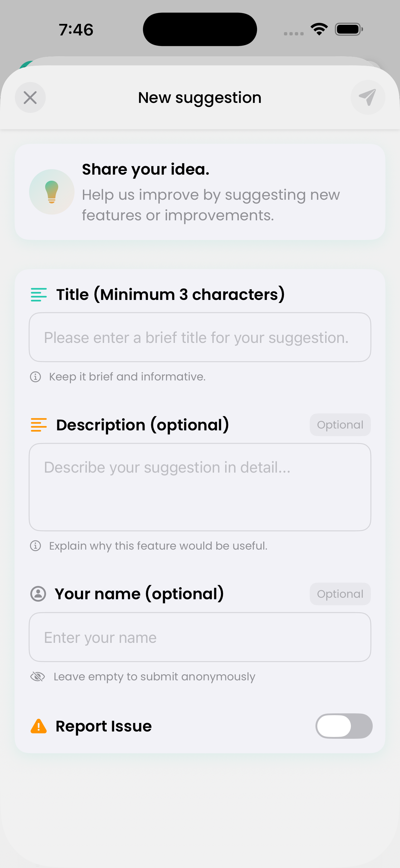Tap the 'Share your idea.' heading

[x=146, y=169]
